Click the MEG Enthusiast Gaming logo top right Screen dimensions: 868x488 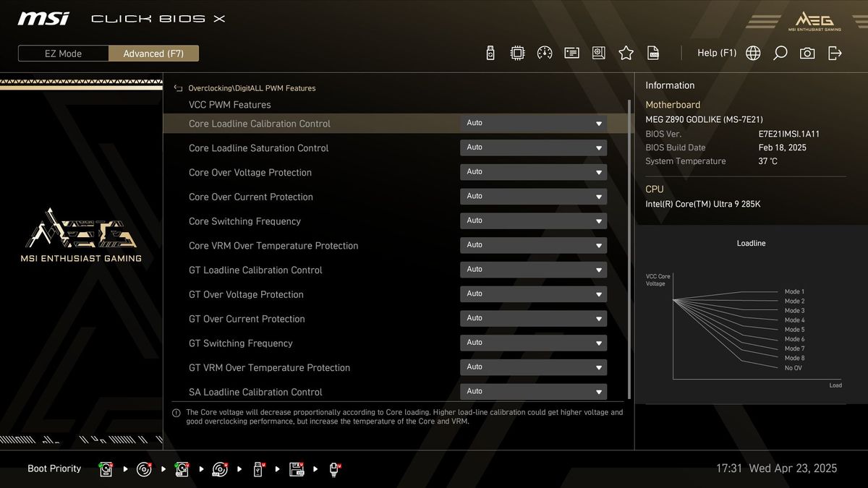814,21
